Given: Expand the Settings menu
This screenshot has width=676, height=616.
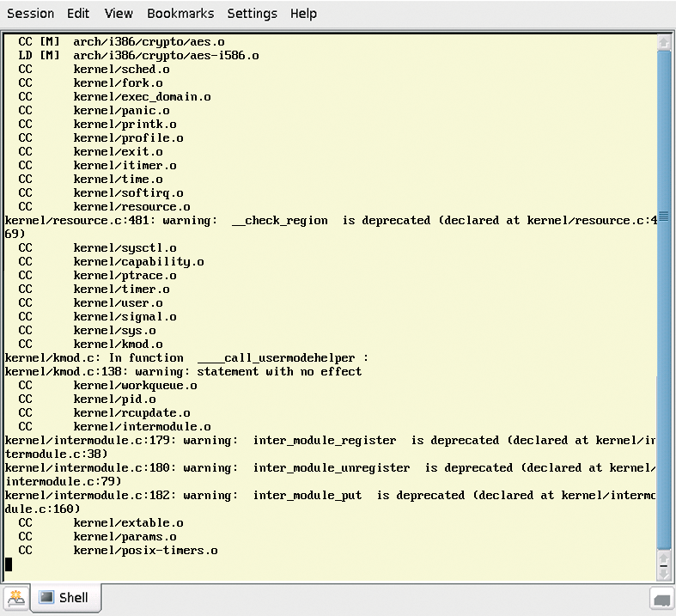Looking at the screenshot, I should click(253, 14).
